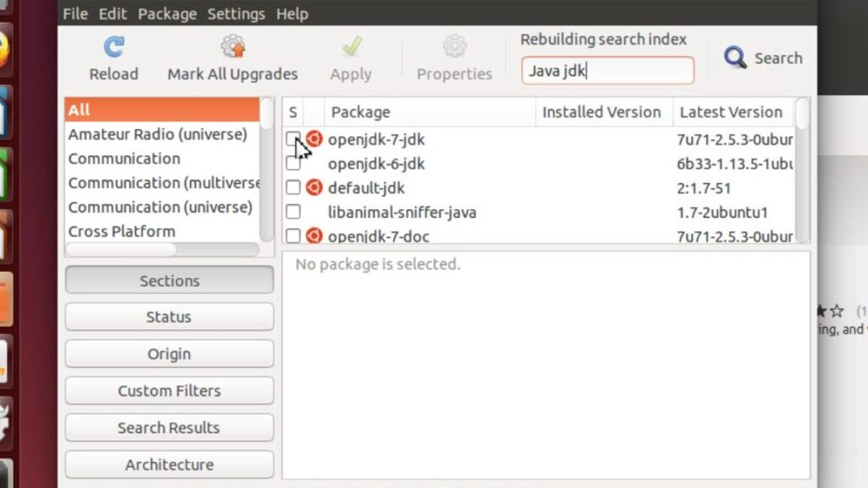The image size is (868, 488).
Task: Click the package list vertical scrollbar
Action: [x=802, y=170]
